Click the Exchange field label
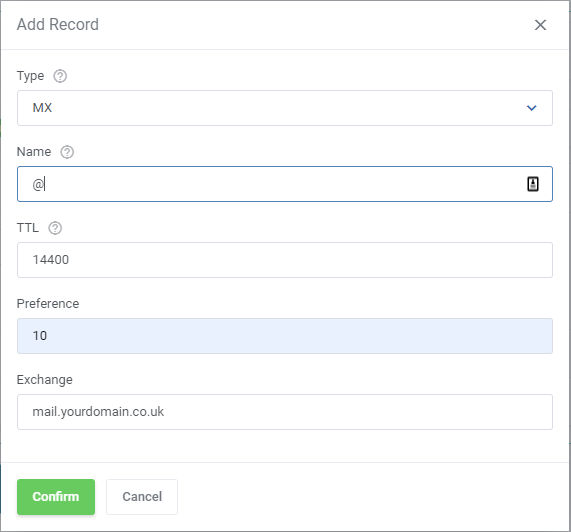The height and width of the screenshot is (532, 571). [44, 380]
